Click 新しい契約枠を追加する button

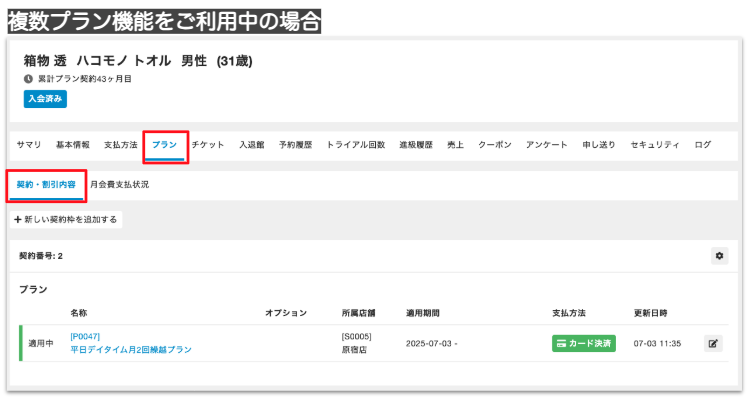tap(66, 219)
